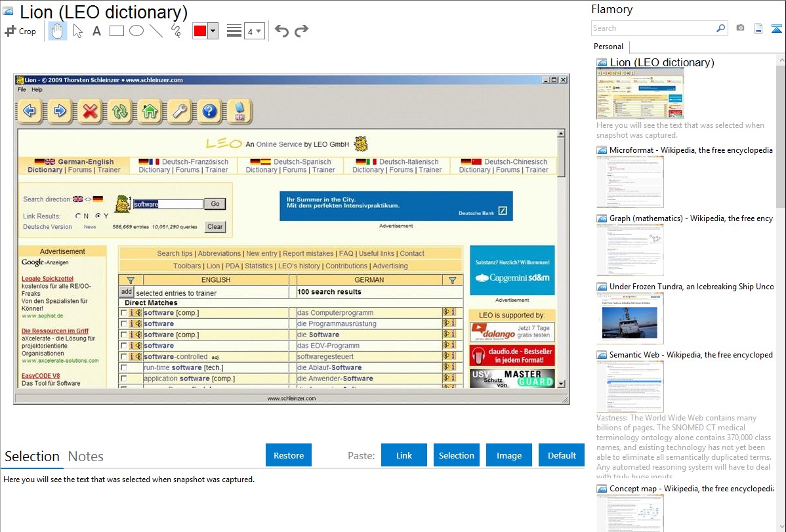Pick the rectangle drawing tool
The width and height of the screenshot is (786, 532).
click(x=116, y=31)
